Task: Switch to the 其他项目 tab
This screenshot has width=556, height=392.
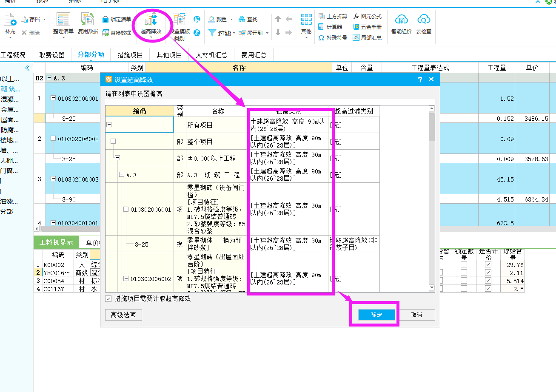Action: coord(169,55)
